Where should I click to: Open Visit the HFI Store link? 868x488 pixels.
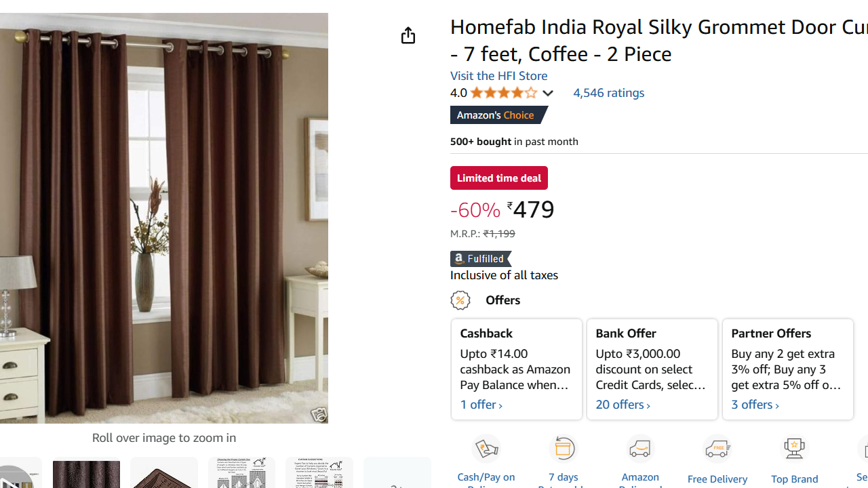pos(498,76)
